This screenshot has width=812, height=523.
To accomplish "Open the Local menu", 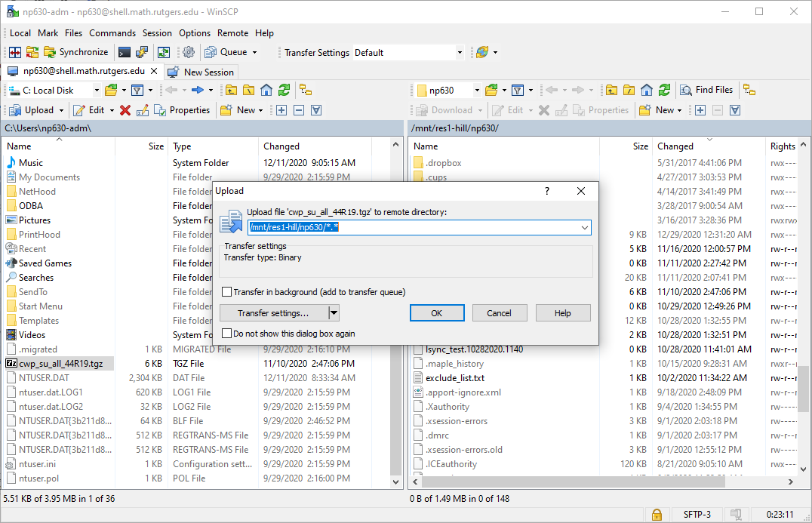I will point(20,33).
